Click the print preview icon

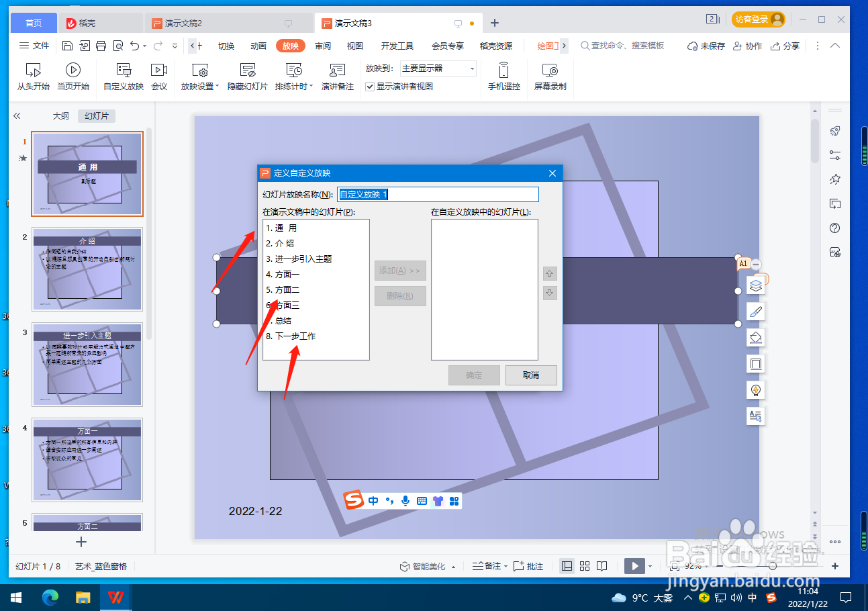(x=118, y=46)
